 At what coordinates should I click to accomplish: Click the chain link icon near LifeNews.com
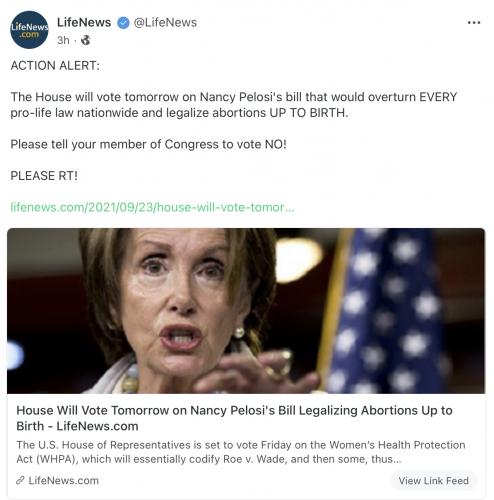pos(21,480)
